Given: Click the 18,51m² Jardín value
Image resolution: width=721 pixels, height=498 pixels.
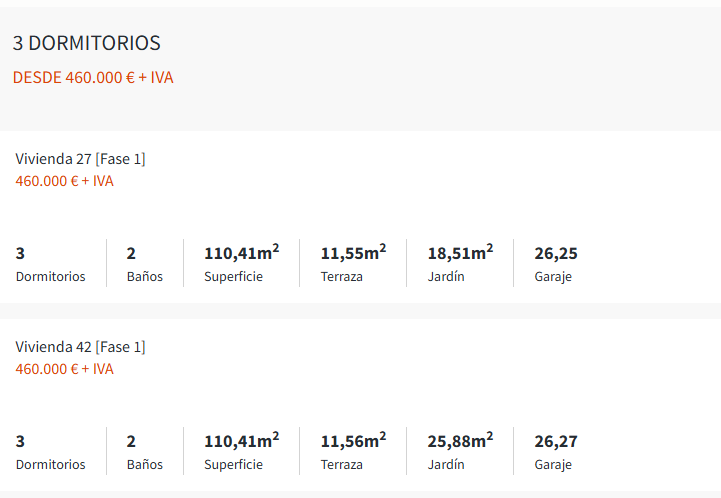Looking at the screenshot, I should [460, 252].
